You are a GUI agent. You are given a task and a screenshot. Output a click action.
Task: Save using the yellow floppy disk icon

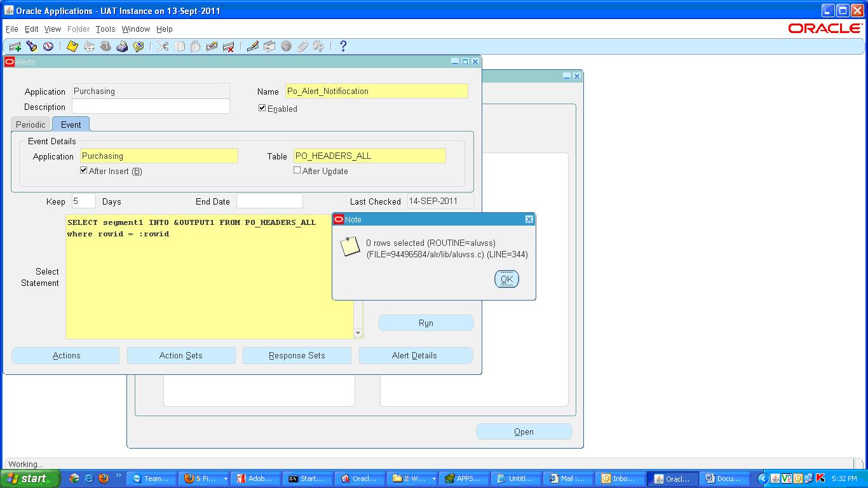[72, 46]
